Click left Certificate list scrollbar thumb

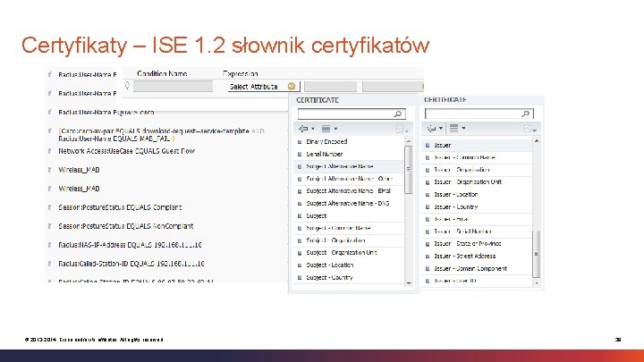(408, 170)
